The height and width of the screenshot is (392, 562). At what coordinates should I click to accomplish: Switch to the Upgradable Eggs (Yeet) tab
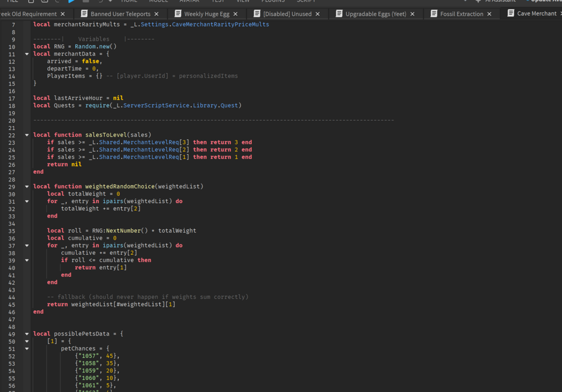coord(375,14)
